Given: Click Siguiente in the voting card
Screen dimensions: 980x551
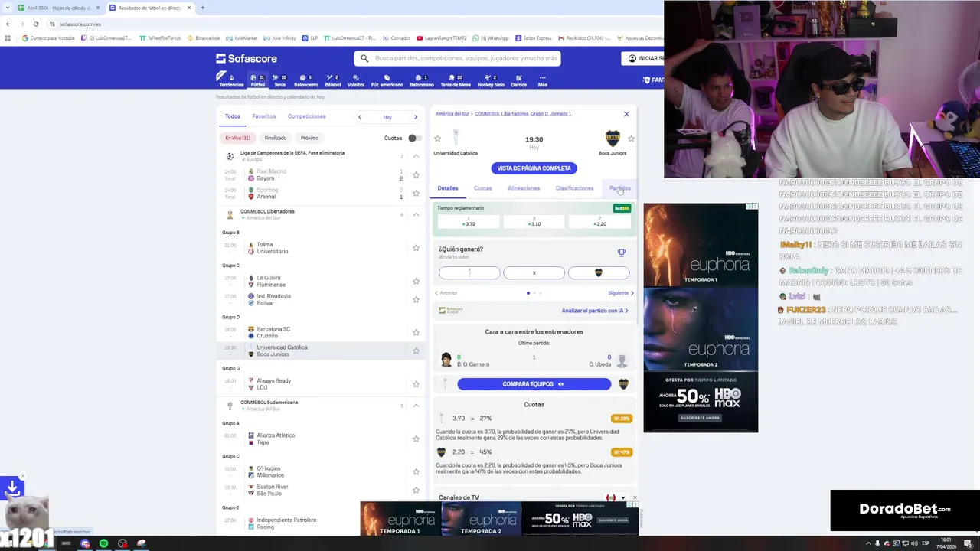Looking at the screenshot, I should [620, 293].
